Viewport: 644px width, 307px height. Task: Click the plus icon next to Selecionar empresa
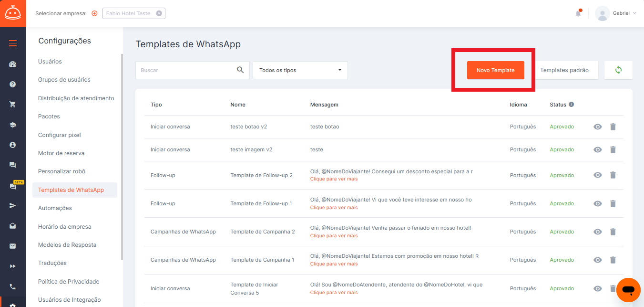pyautogui.click(x=94, y=13)
